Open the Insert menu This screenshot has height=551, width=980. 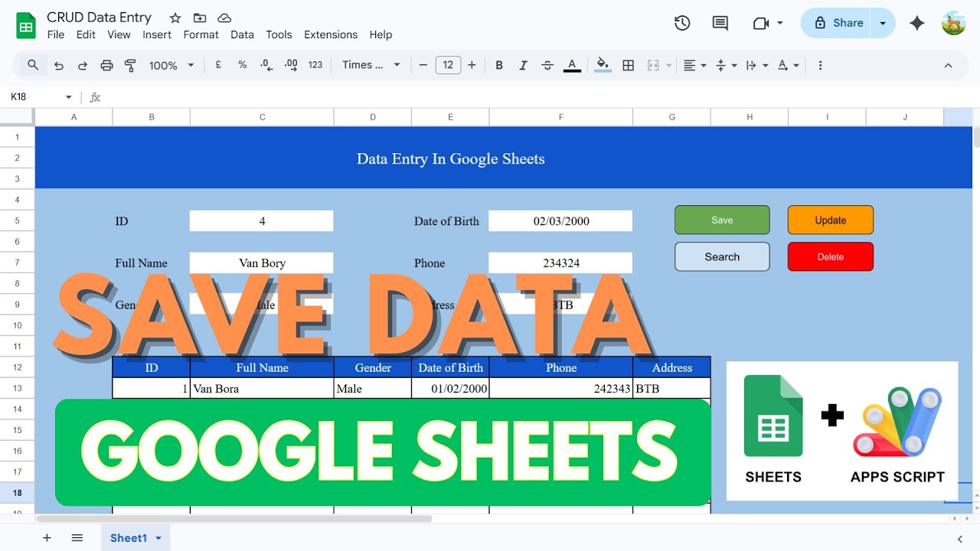[x=157, y=34]
